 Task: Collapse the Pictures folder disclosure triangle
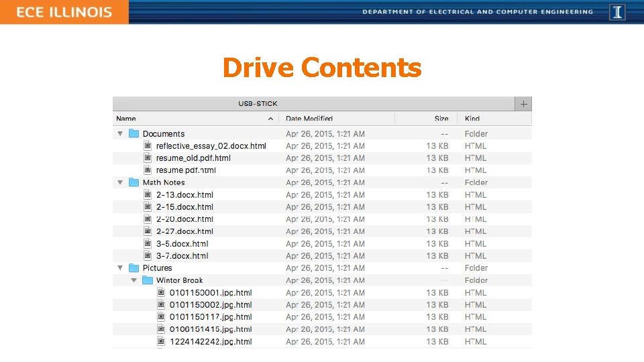pyautogui.click(x=120, y=268)
